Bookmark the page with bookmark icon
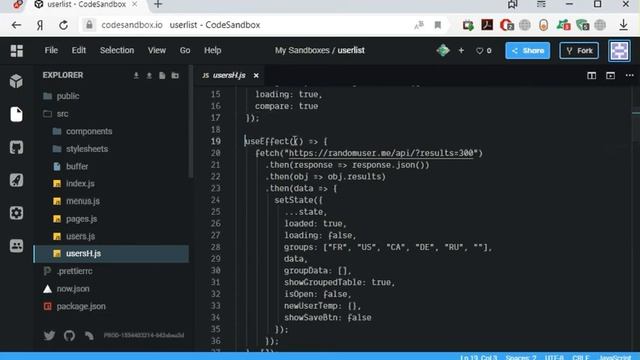The height and width of the screenshot is (360, 640). pyautogui.click(x=438, y=25)
